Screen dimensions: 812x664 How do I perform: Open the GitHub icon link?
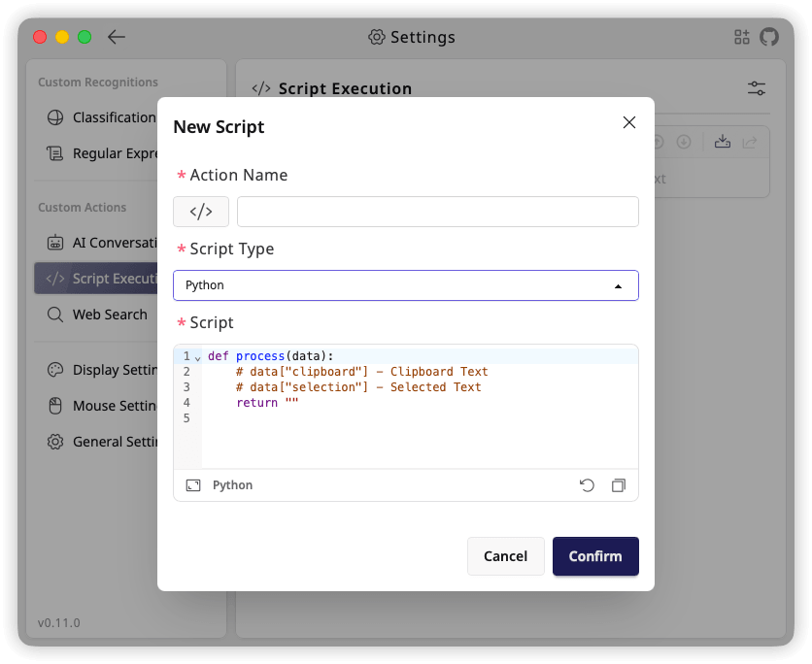[x=769, y=37]
